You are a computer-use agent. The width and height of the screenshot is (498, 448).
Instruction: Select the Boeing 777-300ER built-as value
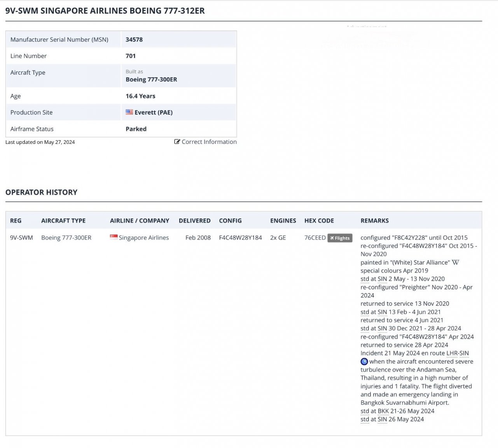click(x=151, y=79)
